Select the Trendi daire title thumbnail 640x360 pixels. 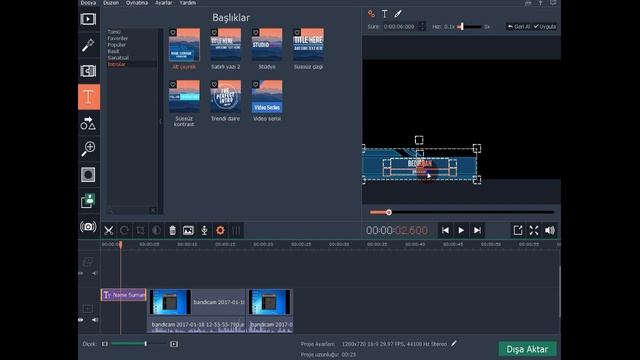tap(225, 96)
